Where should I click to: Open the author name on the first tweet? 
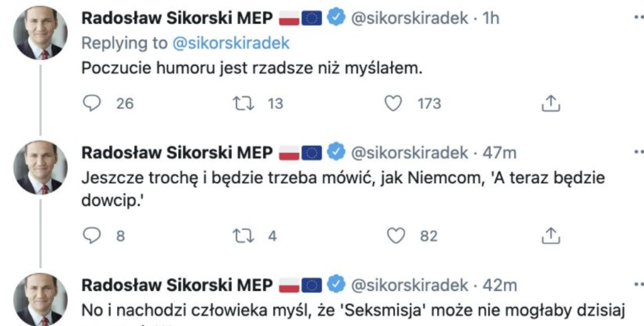[176, 18]
